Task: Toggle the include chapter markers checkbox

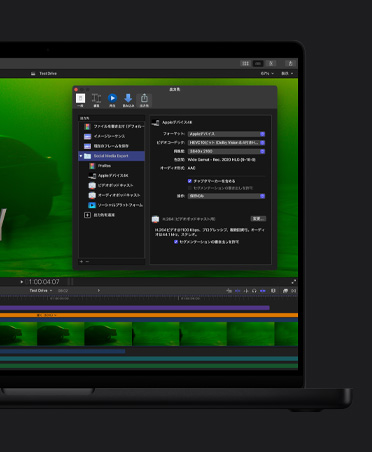Action: (x=190, y=181)
